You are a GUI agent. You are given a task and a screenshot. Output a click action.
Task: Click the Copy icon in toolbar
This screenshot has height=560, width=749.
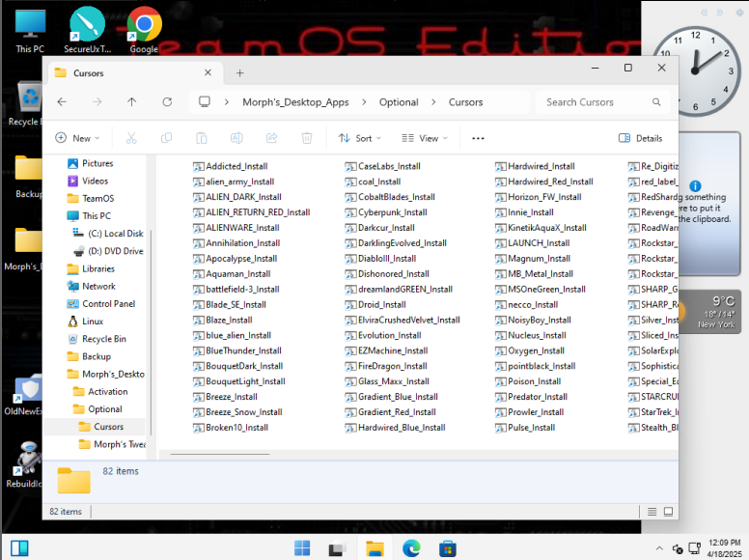(x=166, y=138)
